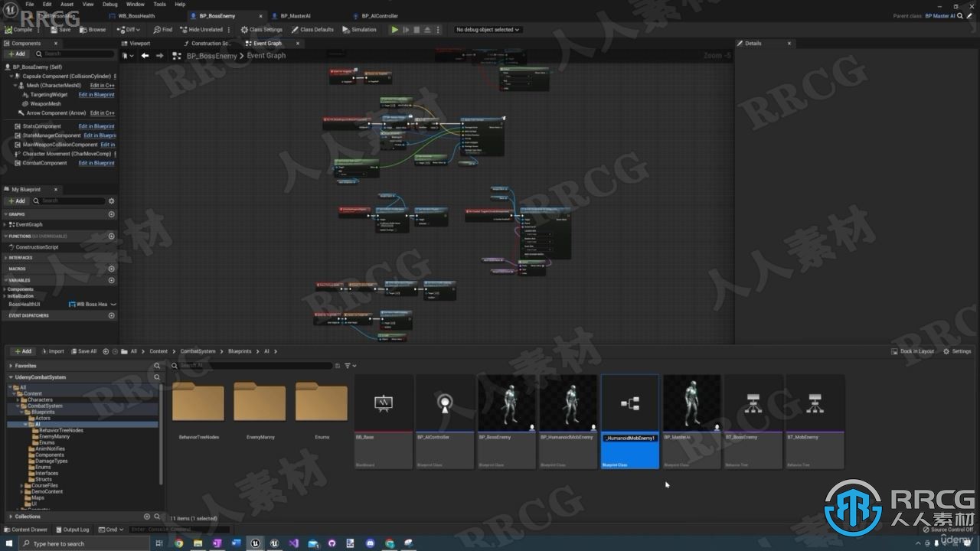
Task: Open the Tools menu
Action: [159, 4]
